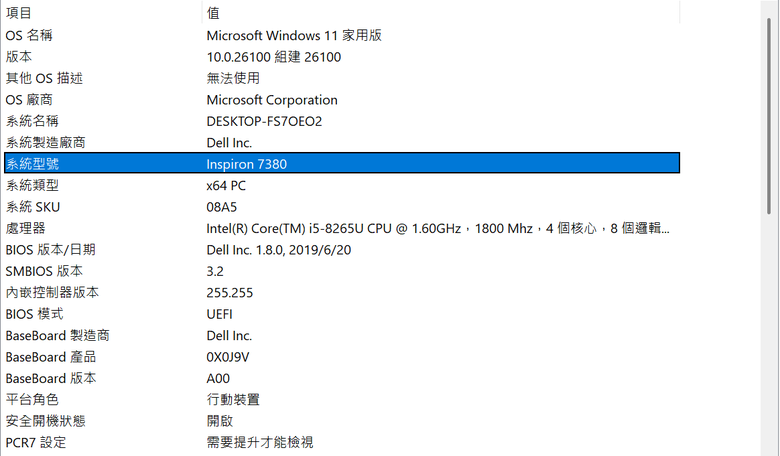Select the 安全開機狀態 開啟 row
Viewport: 780px width, 456px height.
point(342,421)
